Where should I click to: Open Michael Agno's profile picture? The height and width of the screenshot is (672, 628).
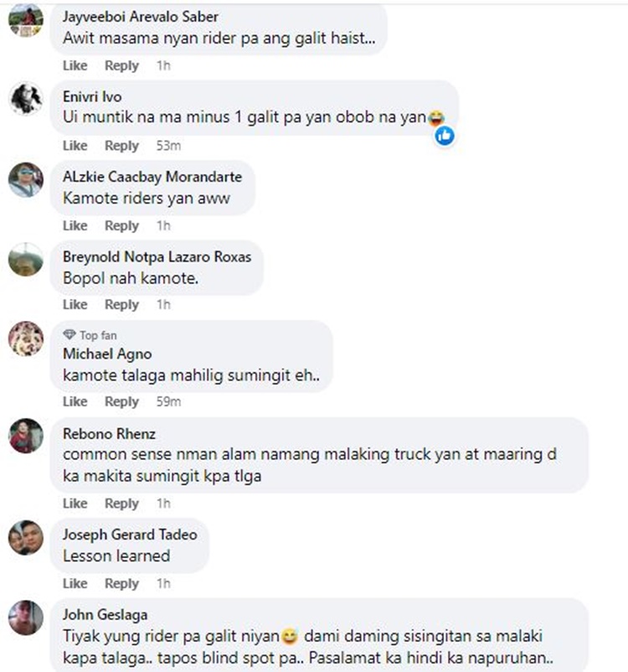[25, 339]
